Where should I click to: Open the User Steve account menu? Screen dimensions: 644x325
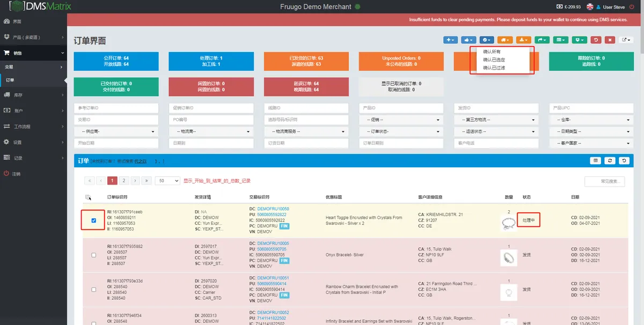coord(611,7)
